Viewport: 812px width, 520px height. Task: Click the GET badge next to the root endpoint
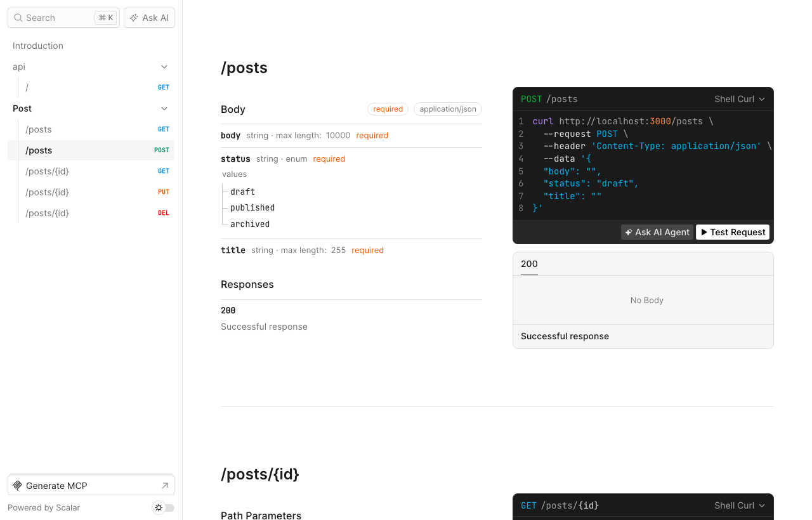(x=164, y=87)
